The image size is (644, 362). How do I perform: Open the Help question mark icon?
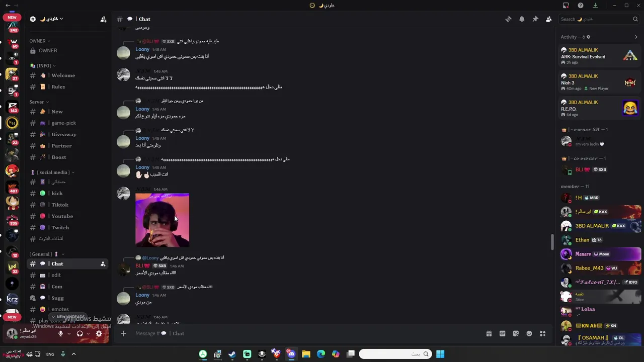pyautogui.click(x=581, y=6)
